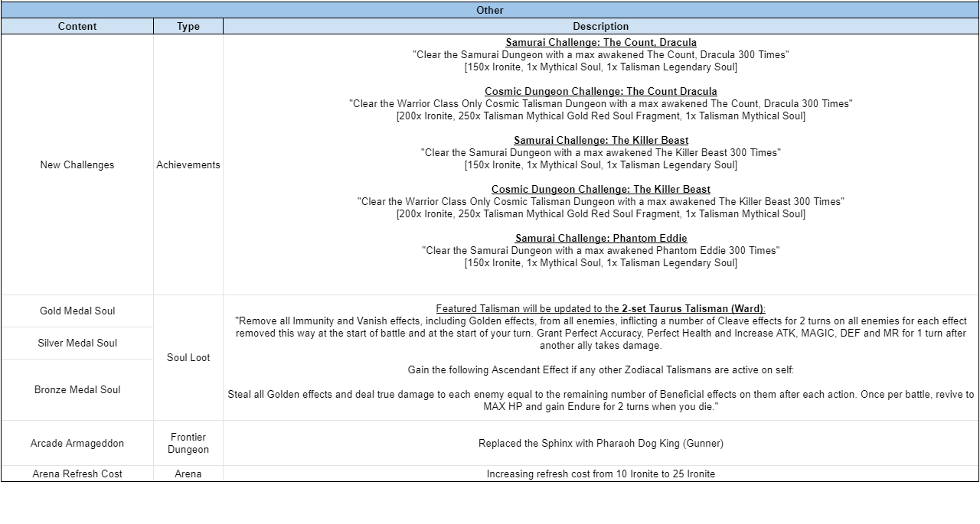Screen dimensions: 980x524
Task: Click the "Other" table title bar
Action: 490,10
